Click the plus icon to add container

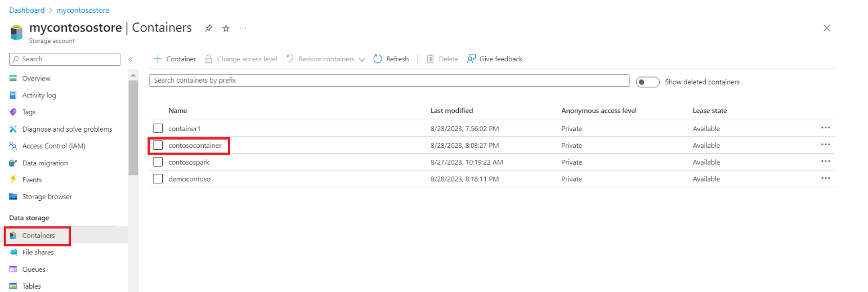coord(158,59)
